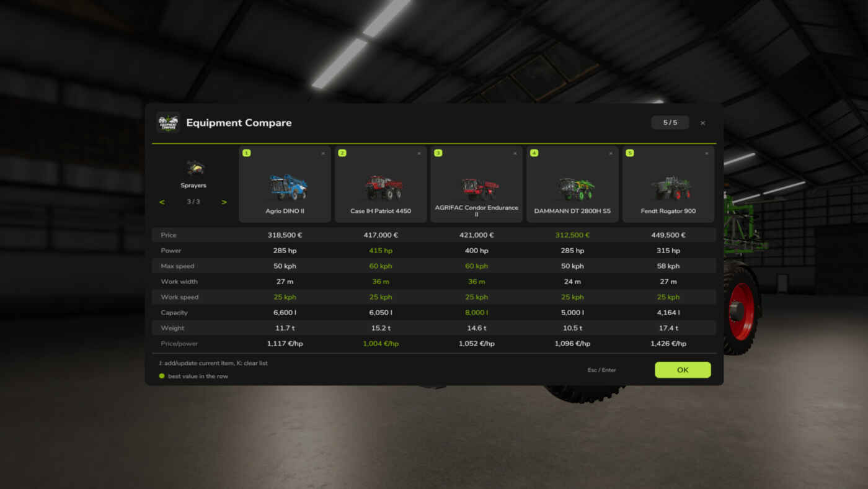Click number 1 badge on Agrio card
Viewport: 868px width, 489px height.
(247, 153)
